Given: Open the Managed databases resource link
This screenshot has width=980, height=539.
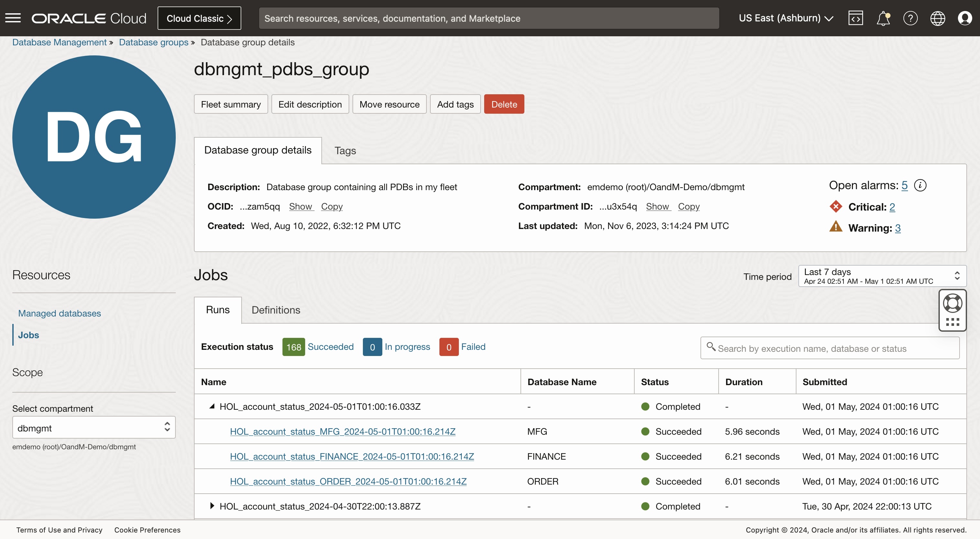Looking at the screenshot, I should coord(59,313).
